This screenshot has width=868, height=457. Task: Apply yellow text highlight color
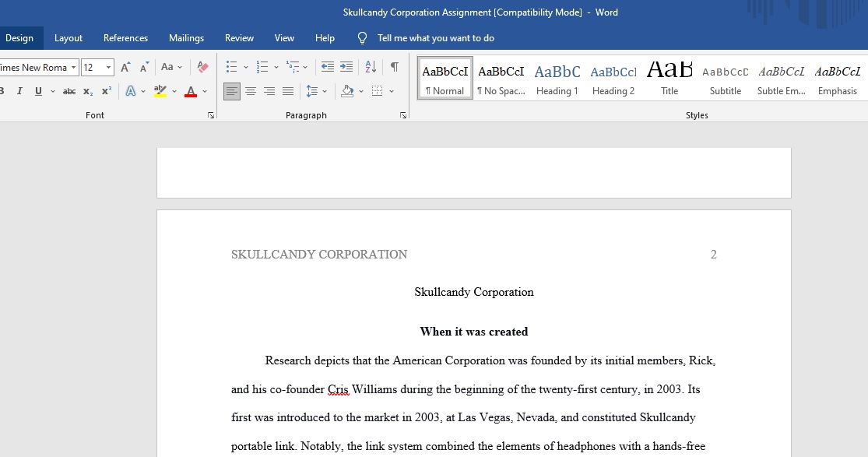160,91
